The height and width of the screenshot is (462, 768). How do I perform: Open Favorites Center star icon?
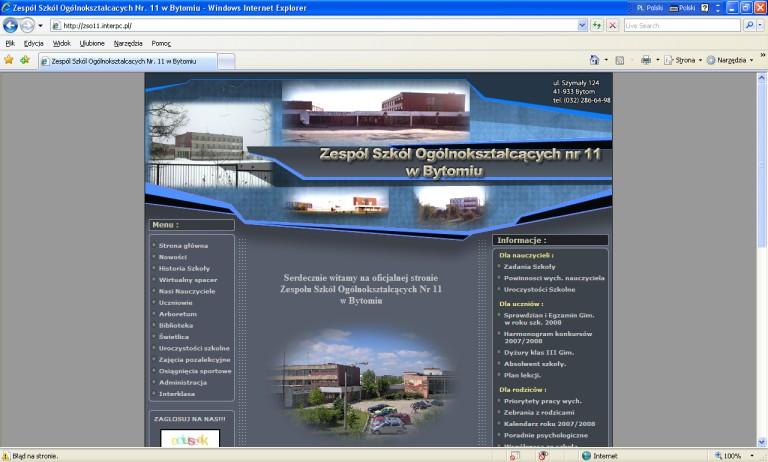pos(9,60)
